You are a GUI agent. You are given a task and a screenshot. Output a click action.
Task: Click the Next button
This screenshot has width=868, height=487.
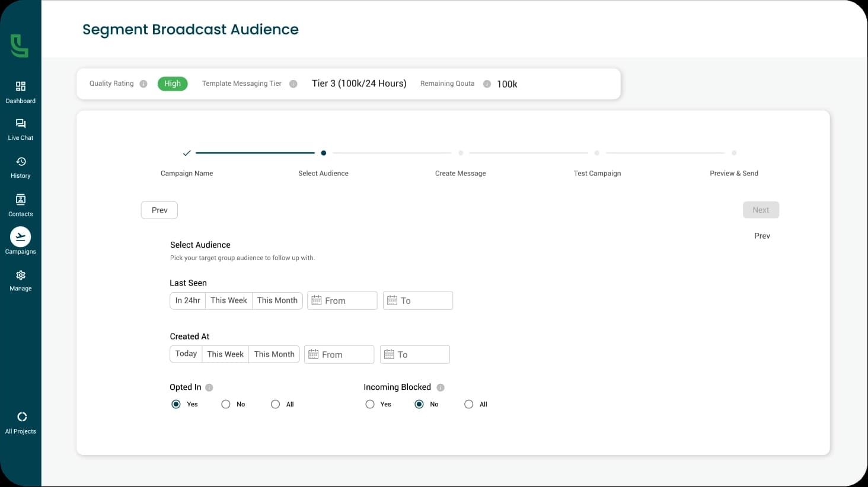click(x=761, y=210)
